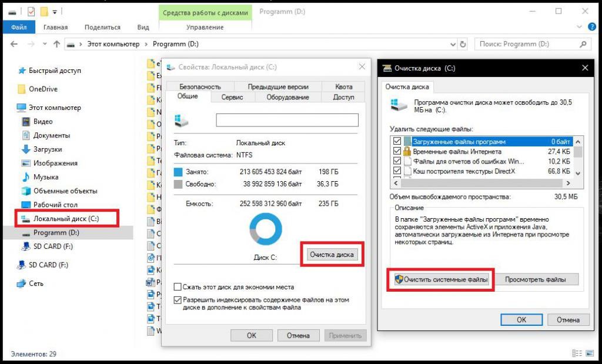
Task: Click the Объемные объекты cube icon
Action: (26, 191)
